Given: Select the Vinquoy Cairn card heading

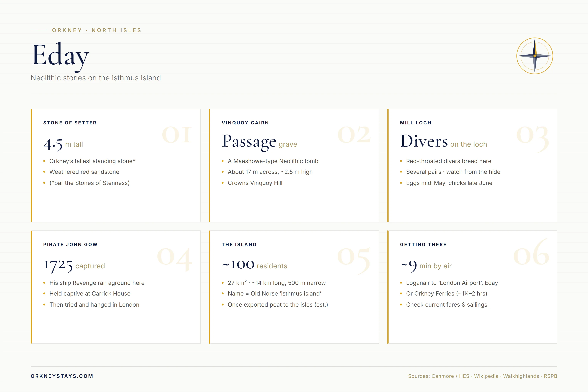Looking at the screenshot, I should 245,123.
